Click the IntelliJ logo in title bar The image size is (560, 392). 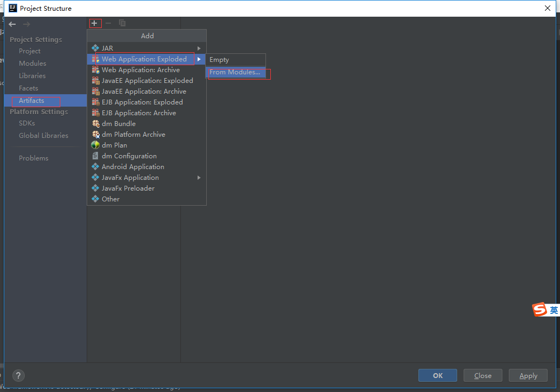point(13,8)
